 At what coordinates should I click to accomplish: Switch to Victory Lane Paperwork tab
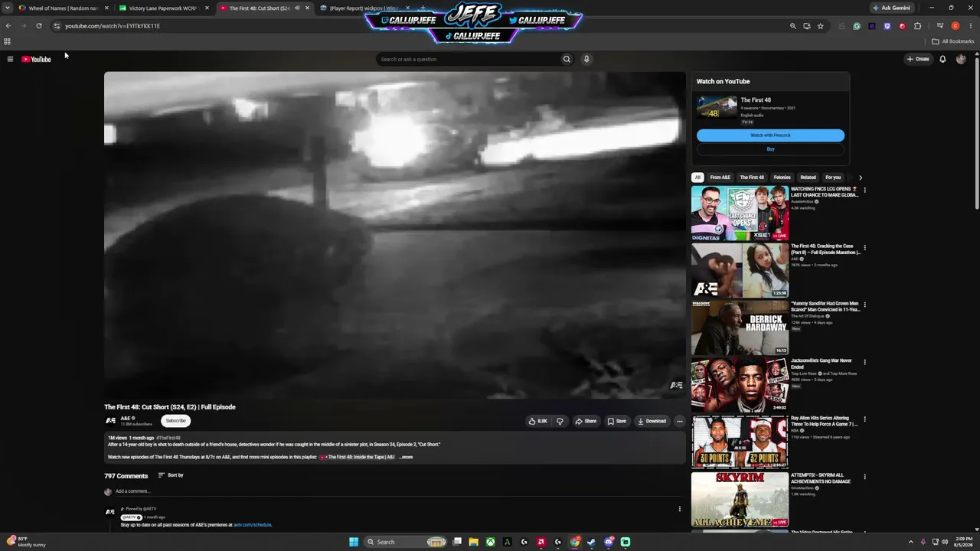163,8
